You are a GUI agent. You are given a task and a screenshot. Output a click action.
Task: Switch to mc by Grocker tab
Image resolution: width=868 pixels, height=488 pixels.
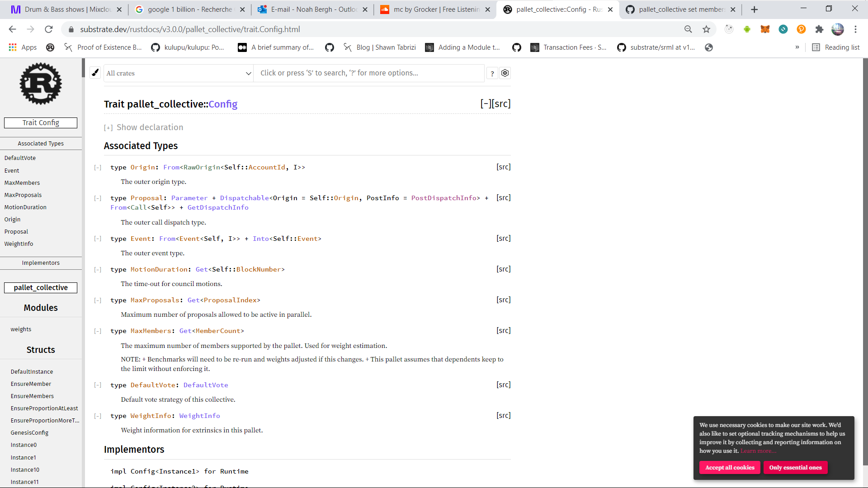(x=436, y=9)
